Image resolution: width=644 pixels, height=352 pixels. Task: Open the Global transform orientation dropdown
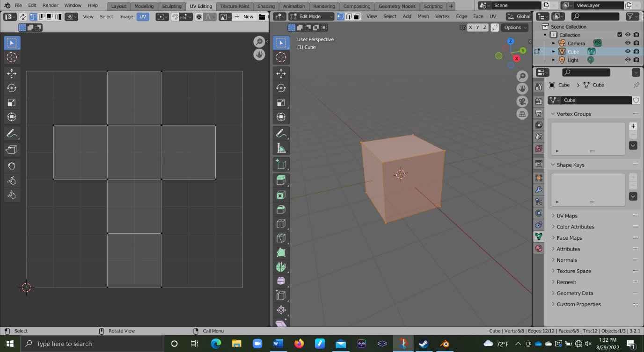pyautogui.click(x=519, y=16)
